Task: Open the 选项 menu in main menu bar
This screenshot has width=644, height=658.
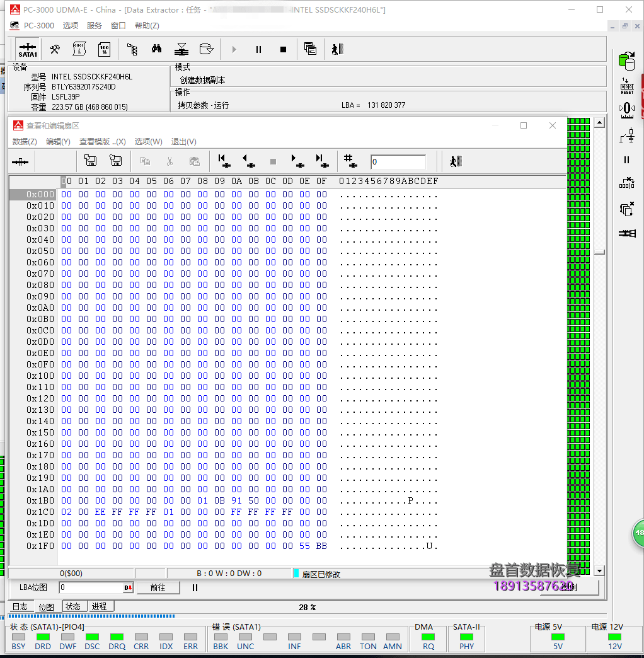Action: coord(71,26)
